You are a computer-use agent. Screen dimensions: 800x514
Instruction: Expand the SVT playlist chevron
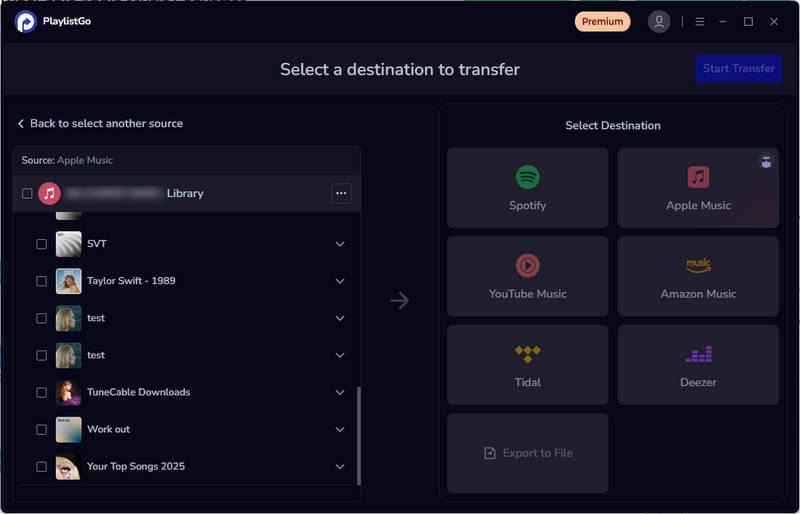340,244
